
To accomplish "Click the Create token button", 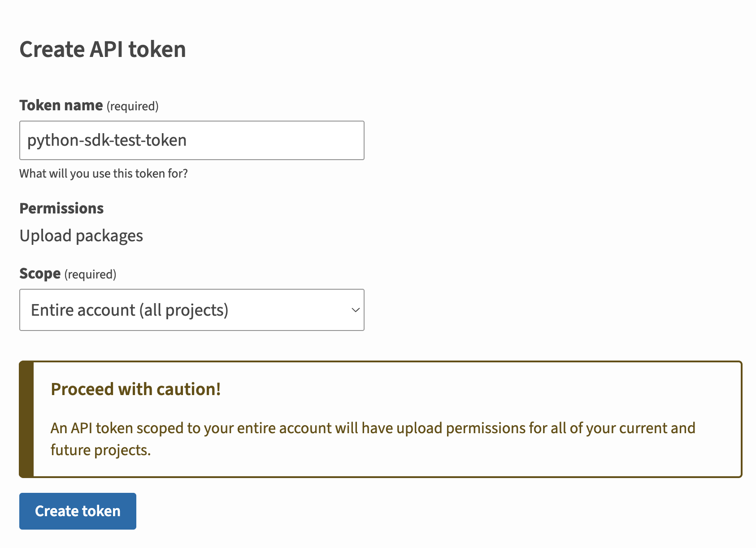I will coord(77,511).
